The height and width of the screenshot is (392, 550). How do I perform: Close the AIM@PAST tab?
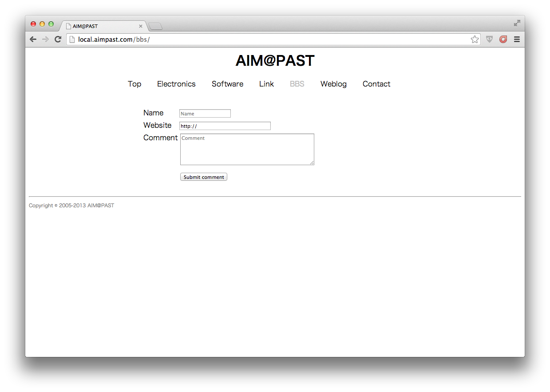141,26
